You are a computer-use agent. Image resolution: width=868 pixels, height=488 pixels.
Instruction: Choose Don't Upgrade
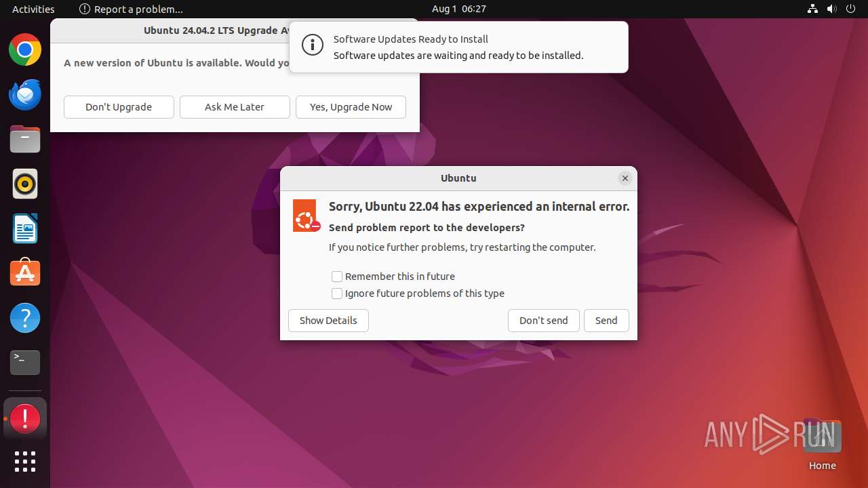[x=119, y=107]
